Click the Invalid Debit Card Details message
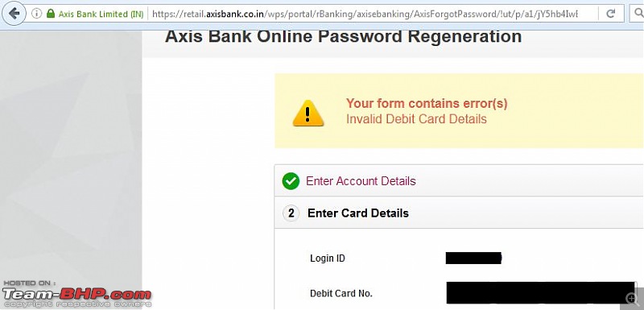 tap(416, 119)
